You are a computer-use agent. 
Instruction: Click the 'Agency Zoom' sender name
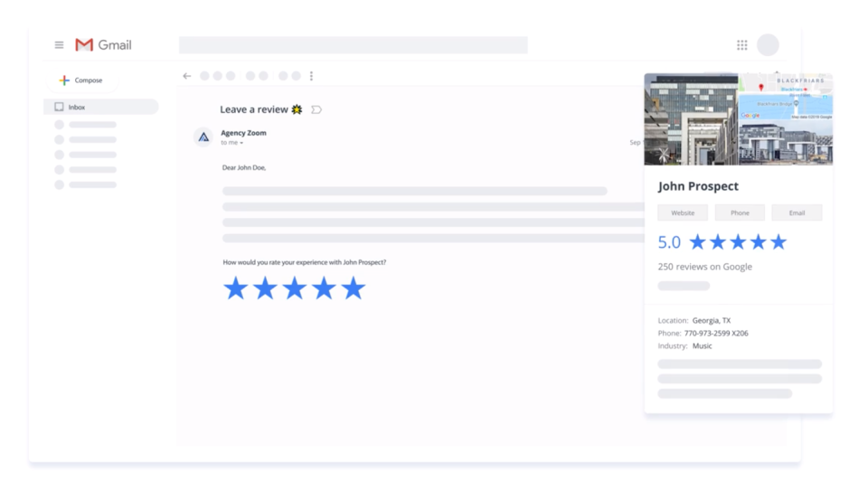coord(243,133)
